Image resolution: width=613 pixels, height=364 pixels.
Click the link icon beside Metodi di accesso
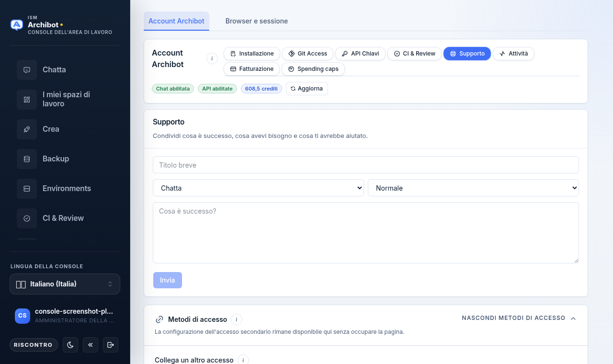coord(159,319)
